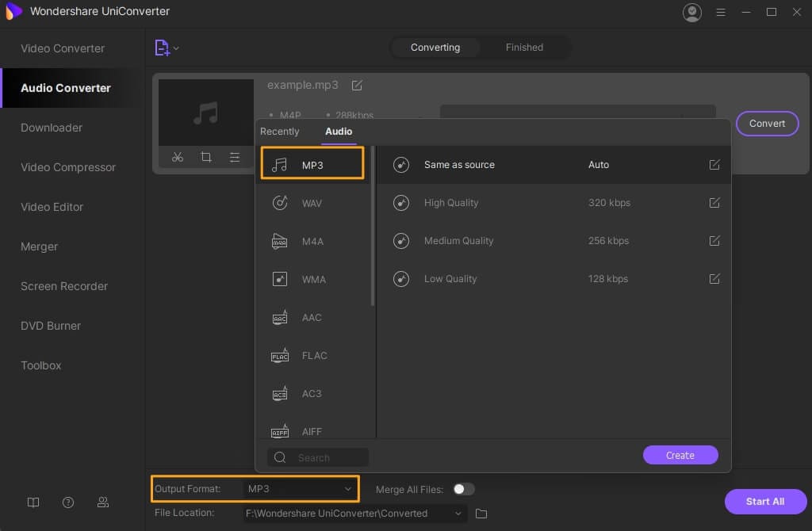Open the File Location path dropdown
Image resolution: width=812 pixels, height=531 pixels.
tap(354, 514)
